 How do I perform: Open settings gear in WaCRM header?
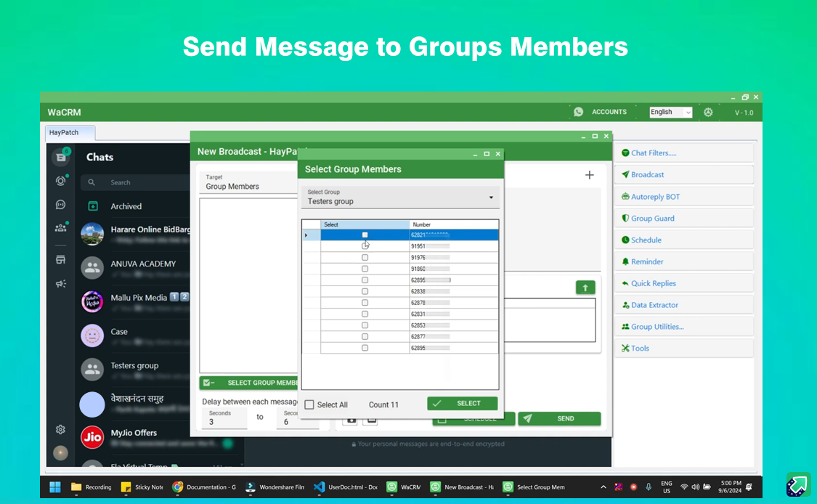pos(708,112)
